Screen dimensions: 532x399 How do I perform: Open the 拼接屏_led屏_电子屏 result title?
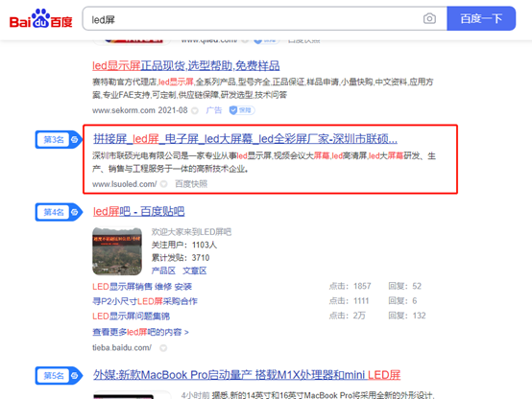(245, 139)
